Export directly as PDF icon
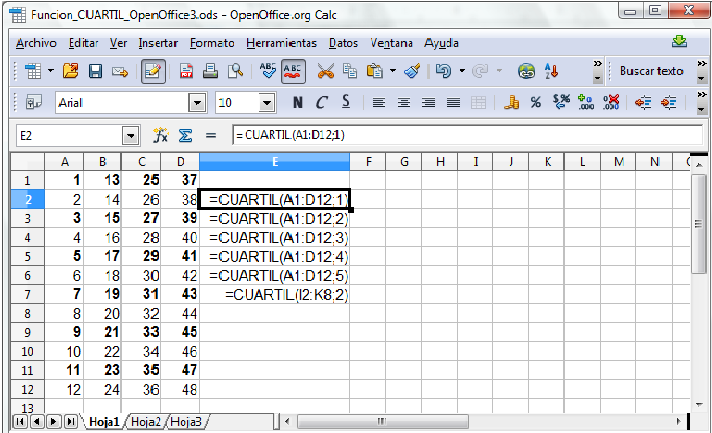The width and height of the screenshot is (712, 433). [187, 71]
